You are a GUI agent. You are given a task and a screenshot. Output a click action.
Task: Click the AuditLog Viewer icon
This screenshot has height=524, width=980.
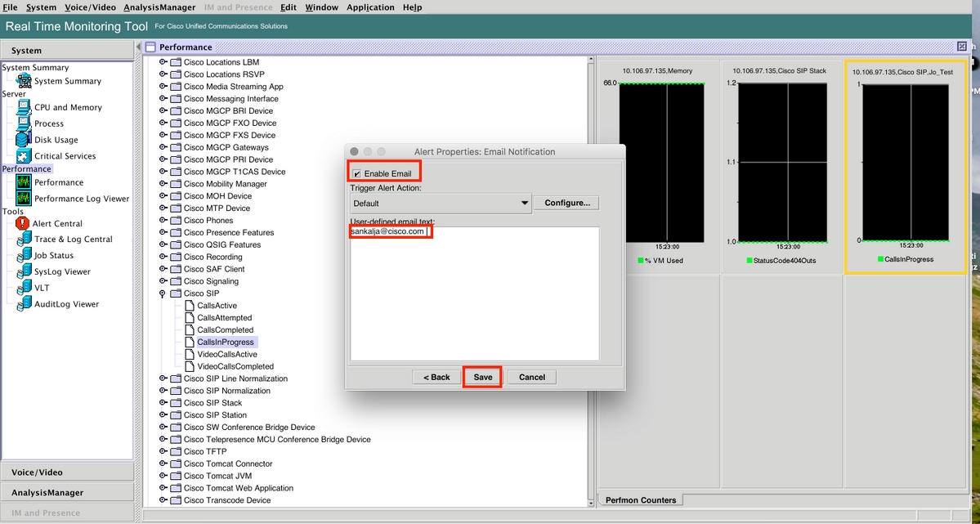coord(24,304)
